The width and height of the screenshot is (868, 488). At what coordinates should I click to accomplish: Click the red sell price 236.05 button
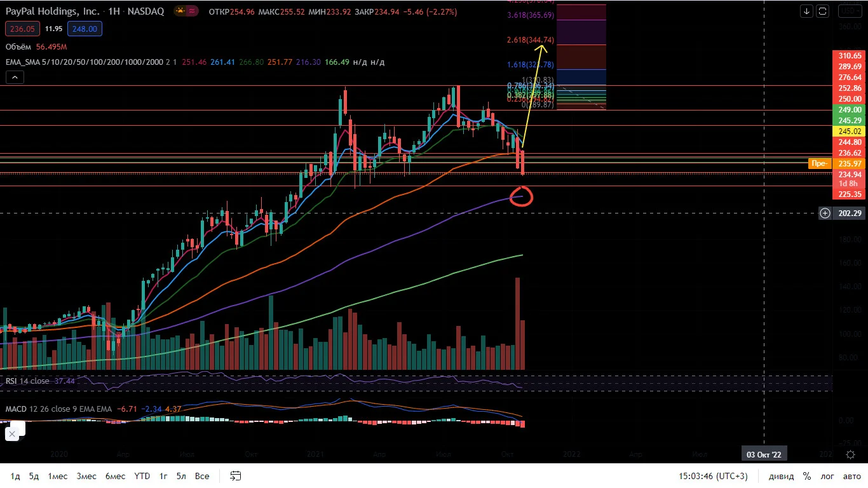(21, 29)
